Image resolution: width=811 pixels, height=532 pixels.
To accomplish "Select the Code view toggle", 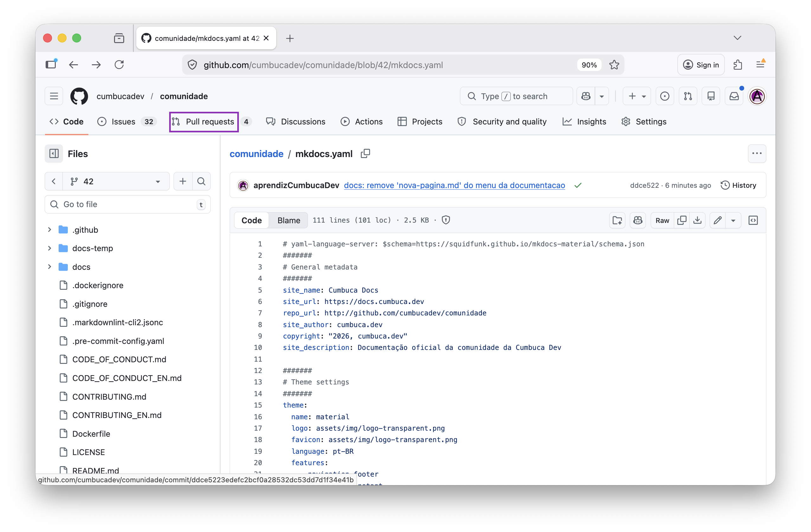I will (252, 220).
